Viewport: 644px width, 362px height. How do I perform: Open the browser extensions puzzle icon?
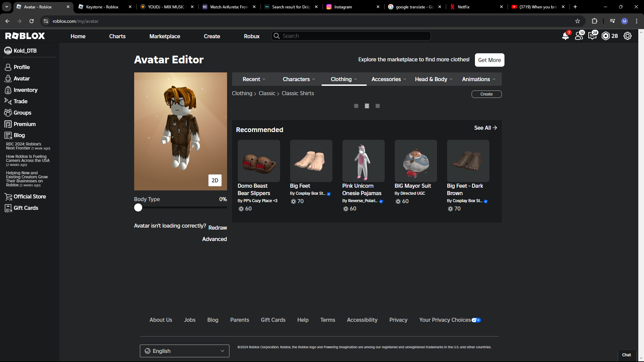(594, 21)
